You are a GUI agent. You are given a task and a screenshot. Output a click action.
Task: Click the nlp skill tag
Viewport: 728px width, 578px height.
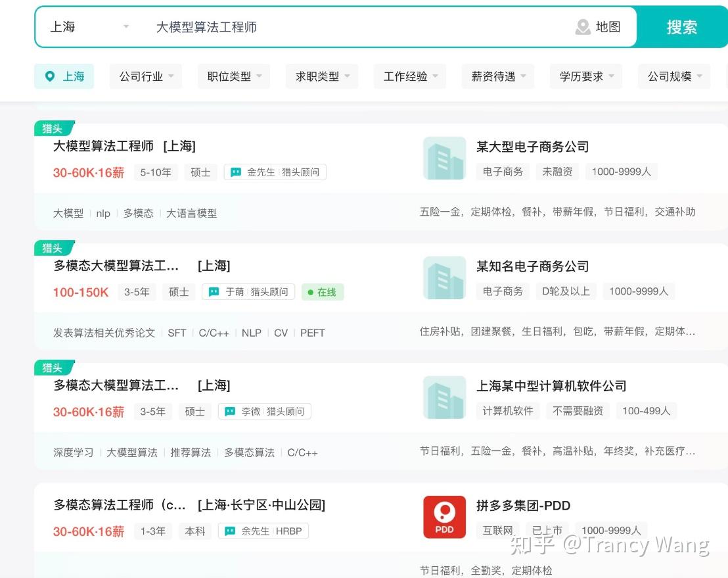coord(103,213)
